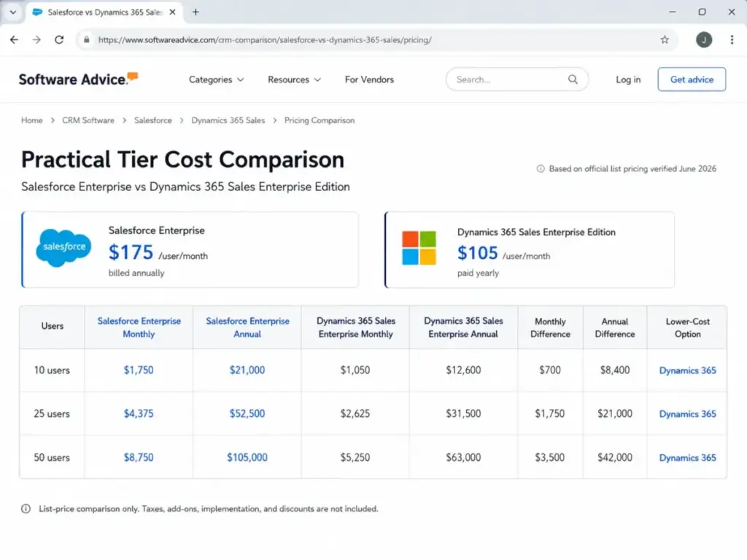Go back with the browser back arrow

15,39
